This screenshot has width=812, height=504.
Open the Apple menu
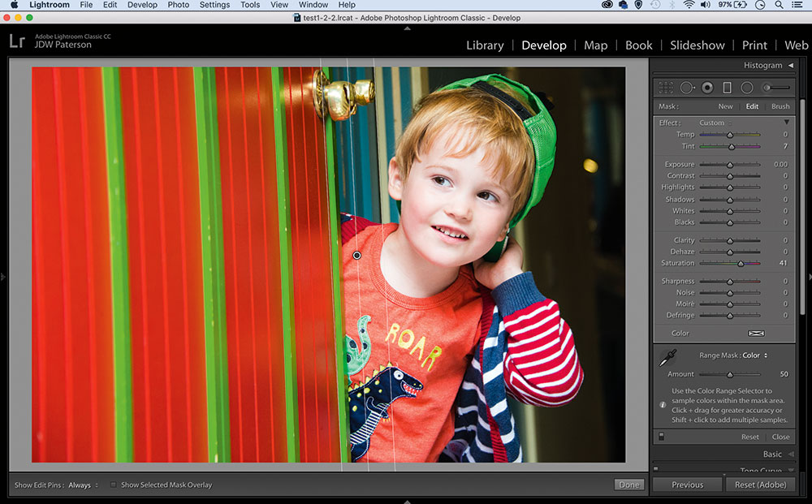pyautogui.click(x=14, y=5)
